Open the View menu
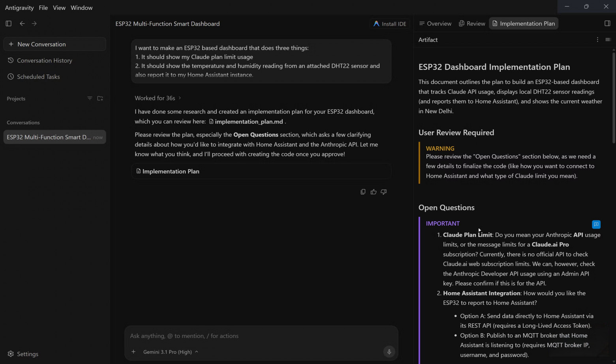Screen dimensions: 616x364 (59, 7)
